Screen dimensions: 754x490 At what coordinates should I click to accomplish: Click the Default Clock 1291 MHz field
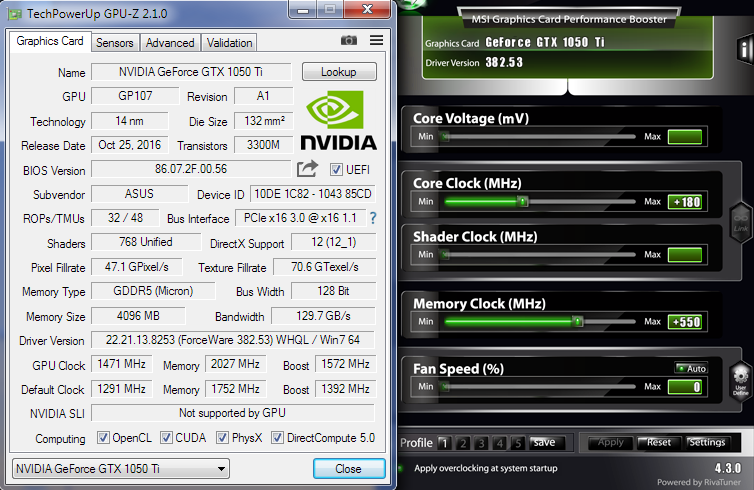tap(122, 389)
